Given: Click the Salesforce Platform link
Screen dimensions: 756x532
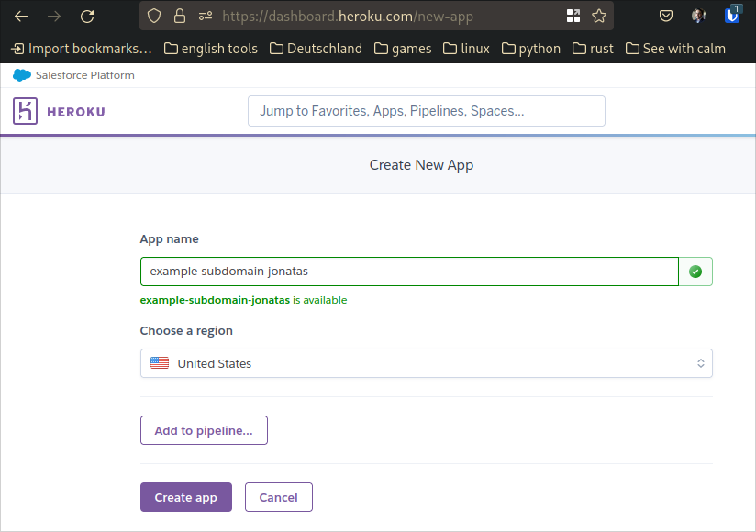Looking at the screenshot, I should 84,75.
